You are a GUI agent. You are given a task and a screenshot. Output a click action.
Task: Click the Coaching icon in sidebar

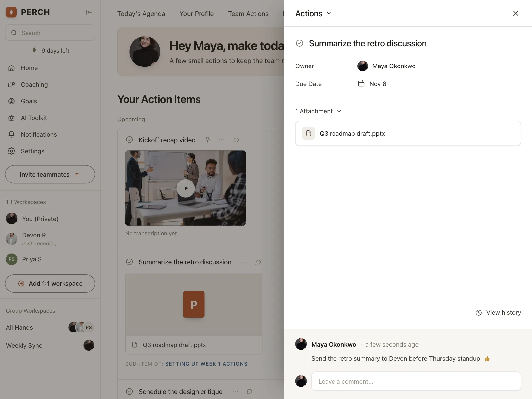tap(11, 84)
